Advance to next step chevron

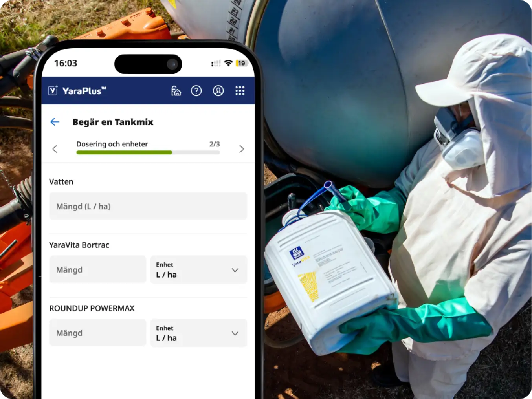(242, 149)
